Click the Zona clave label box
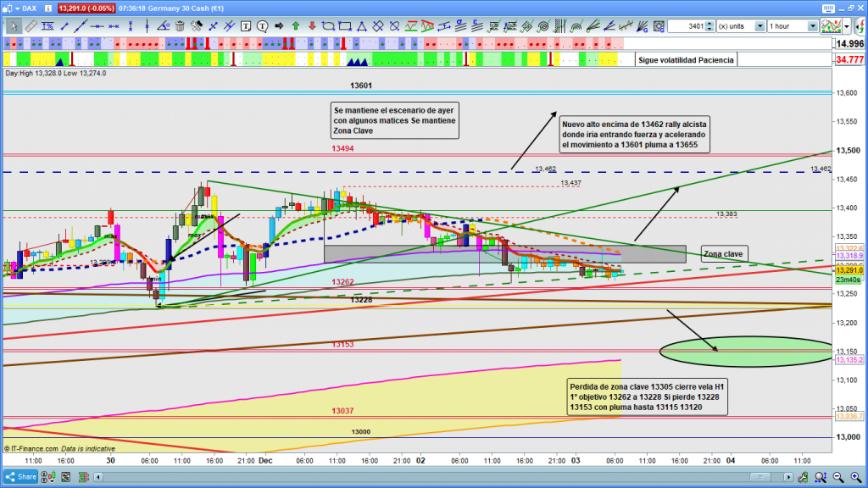This screenshot has height=488, width=868. (x=723, y=254)
